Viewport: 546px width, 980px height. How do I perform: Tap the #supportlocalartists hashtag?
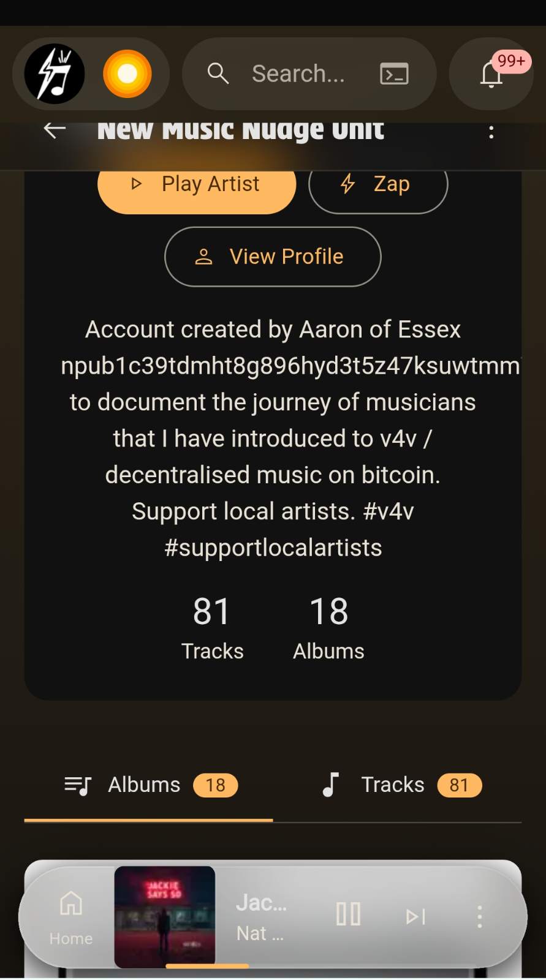coord(273,548)
